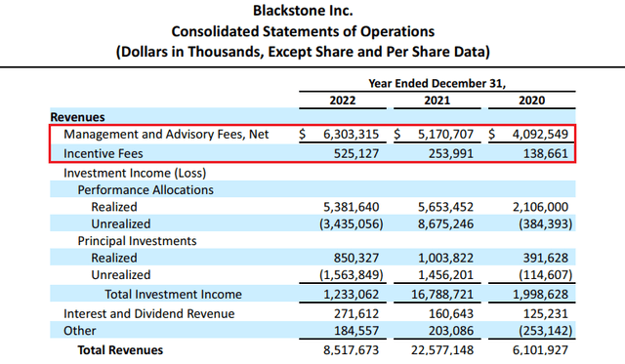Select Total Revenues value 8,517,673
Viewport: 625px width, 364px height.
351,350
